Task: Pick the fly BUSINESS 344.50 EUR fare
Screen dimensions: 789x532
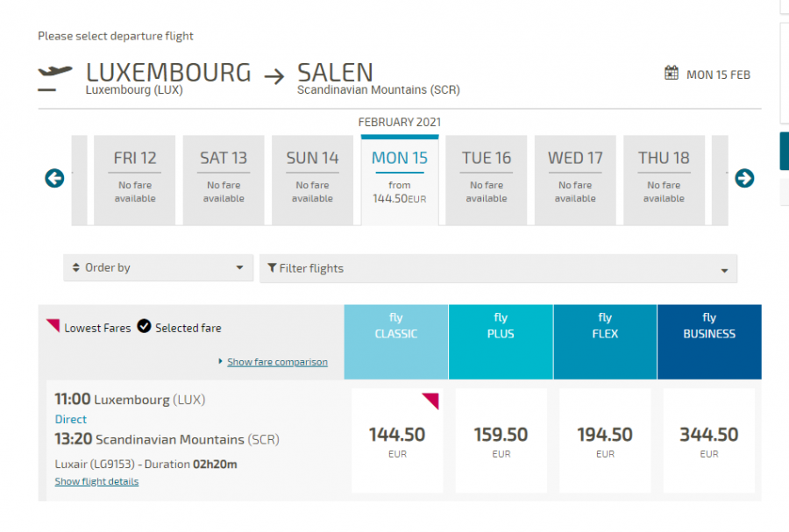Action: (709, 441)
